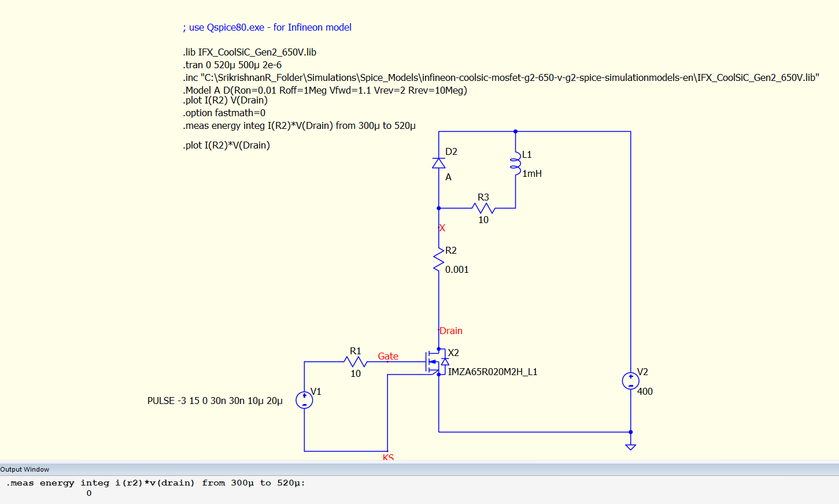
Task: Select the IMZA65R020M2H_L1 model name label
Action: [493, 372]
